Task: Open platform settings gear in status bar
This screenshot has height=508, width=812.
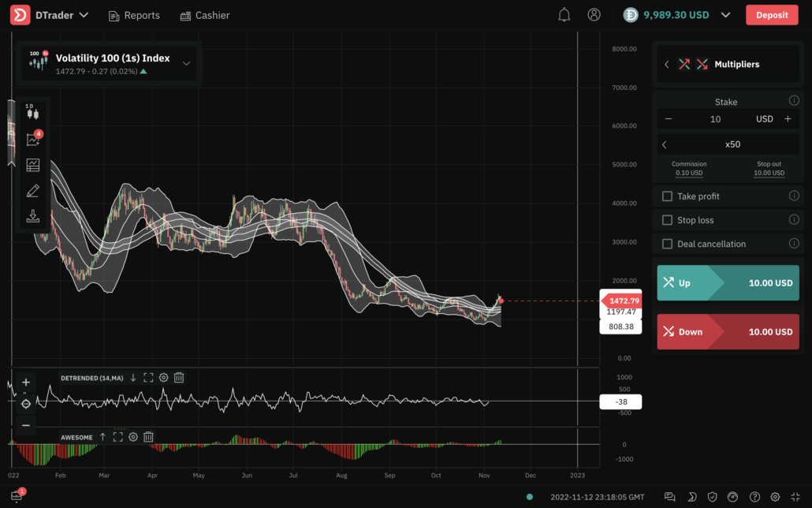Action: point(774,496)
